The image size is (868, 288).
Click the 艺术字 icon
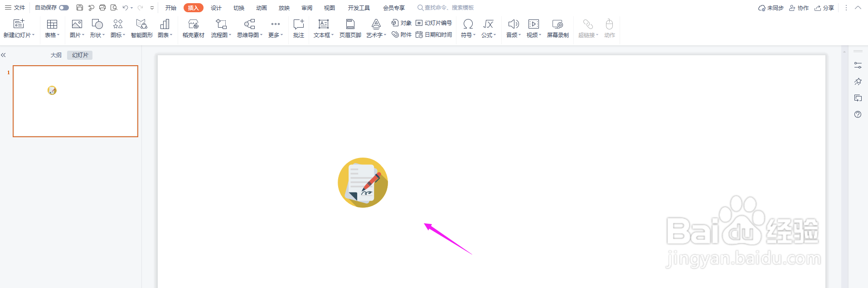tap(376, 24)
